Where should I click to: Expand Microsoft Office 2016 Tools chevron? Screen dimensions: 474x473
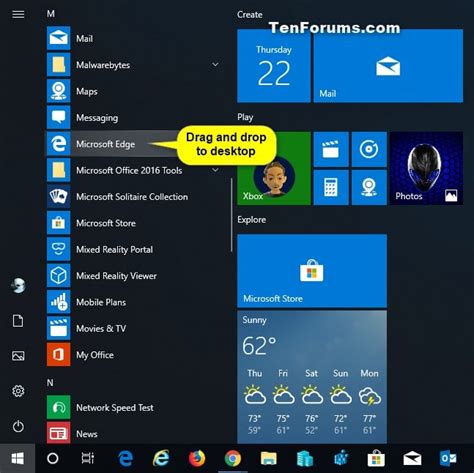[x=216, y=170]
